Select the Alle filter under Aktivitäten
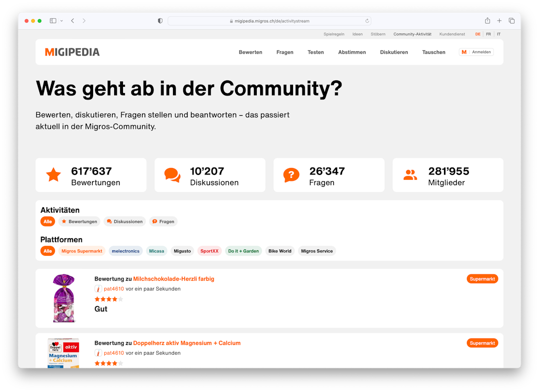539x392 pixels. (x=48, y=221)
